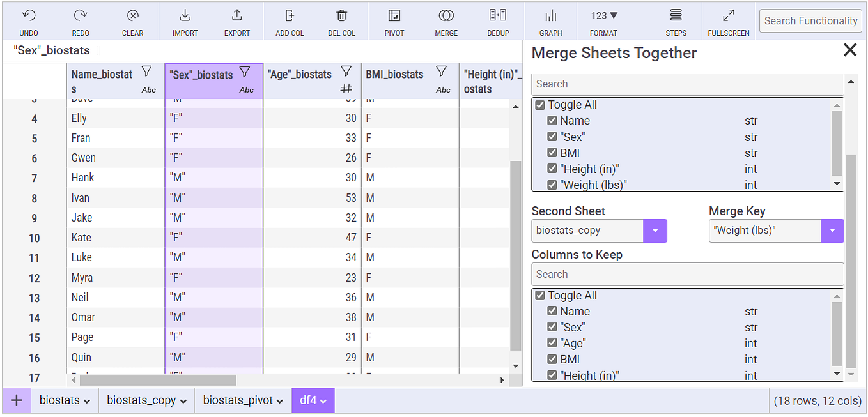Screen dimensions: 868x417
Task: Uncheck the "Age" column in second sheet
Action: point(553,344)
